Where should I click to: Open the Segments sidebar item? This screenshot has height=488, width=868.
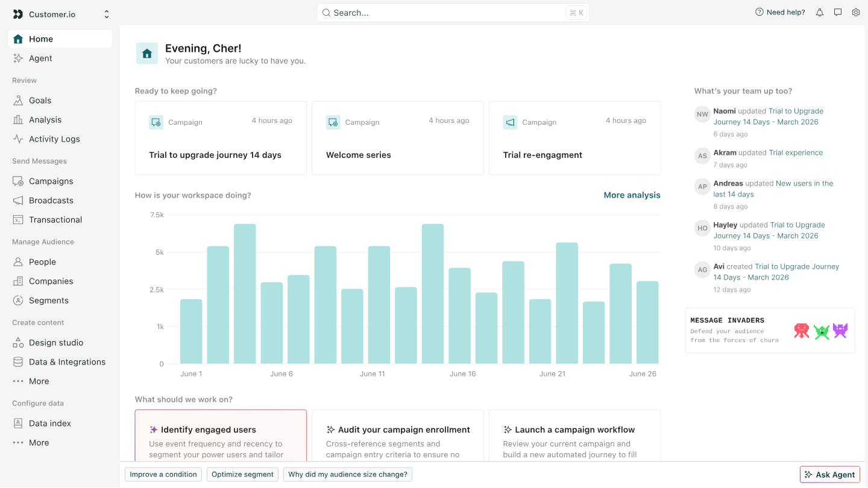(x=48, y=301)
